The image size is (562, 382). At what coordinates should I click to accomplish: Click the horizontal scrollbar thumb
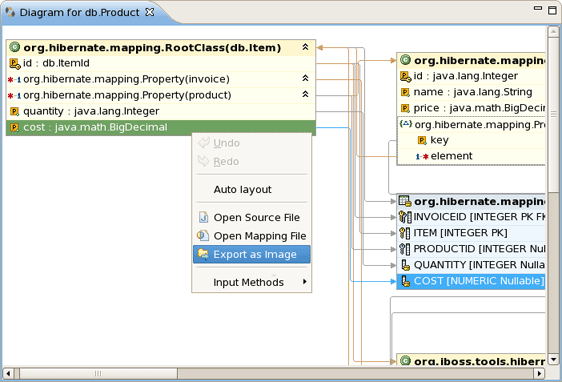98,373
